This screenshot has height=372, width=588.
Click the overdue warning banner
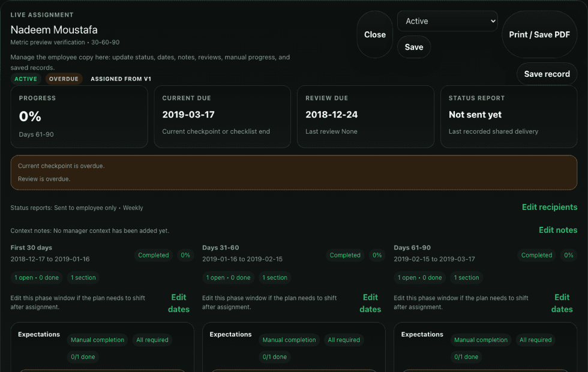[294, 172]
